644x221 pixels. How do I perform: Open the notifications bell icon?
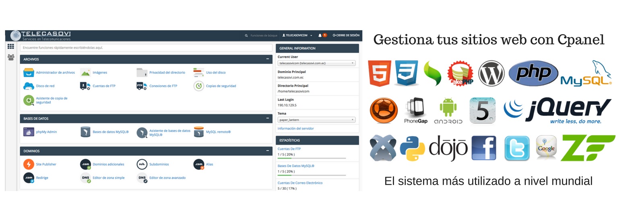pos(320,35)
